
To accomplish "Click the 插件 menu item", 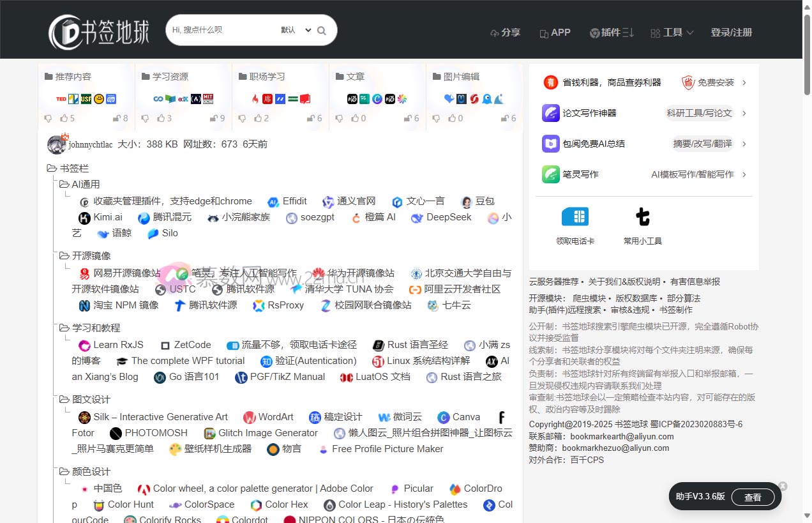I will 611,33.
